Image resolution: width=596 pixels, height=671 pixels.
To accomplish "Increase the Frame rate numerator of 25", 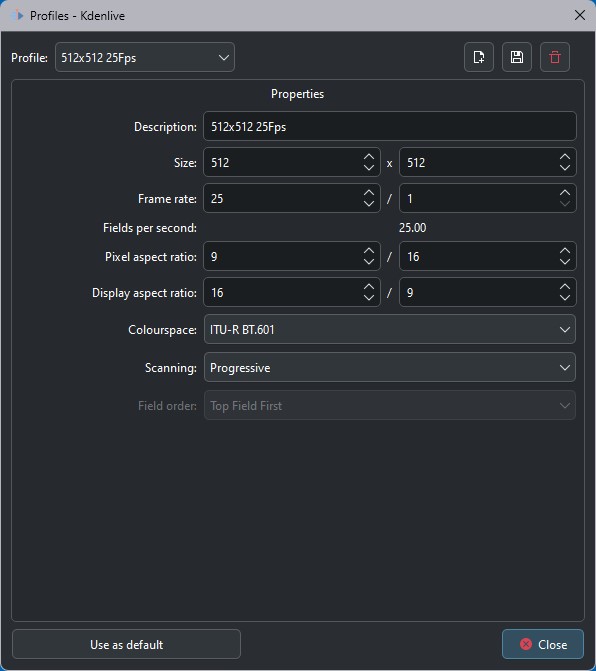I will pos(369,193).
